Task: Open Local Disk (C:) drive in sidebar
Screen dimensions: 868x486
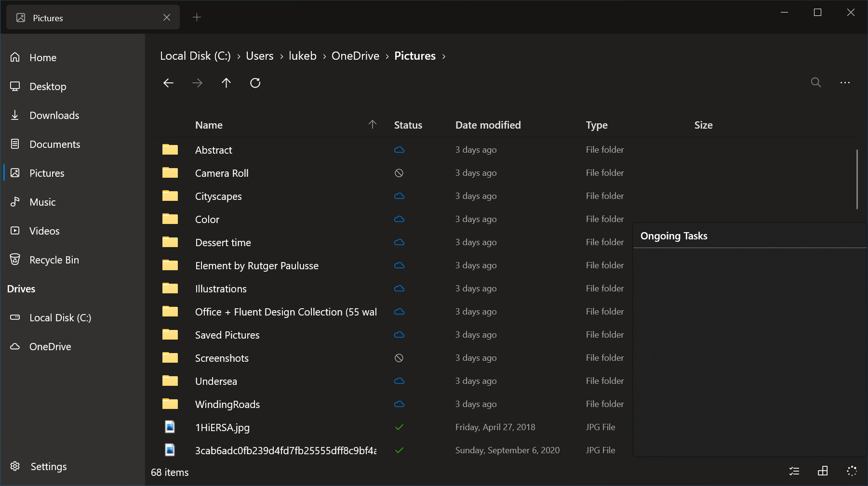Action: coord(73,317)
